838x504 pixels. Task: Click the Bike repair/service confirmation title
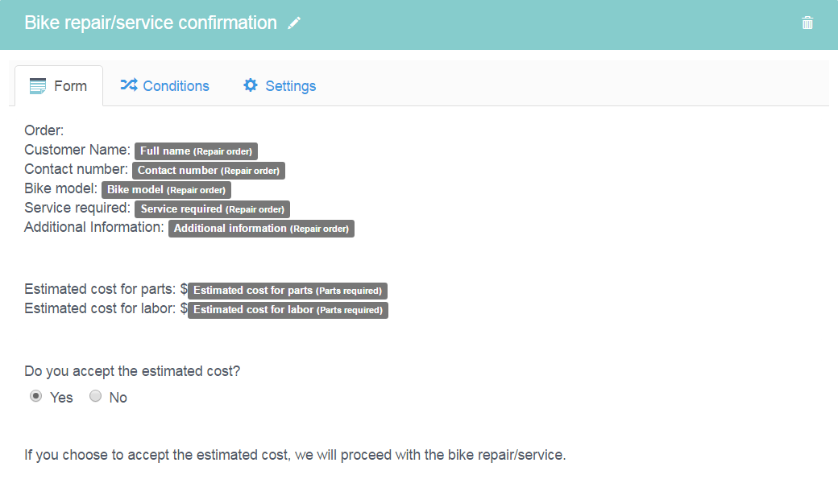(151, 23)
